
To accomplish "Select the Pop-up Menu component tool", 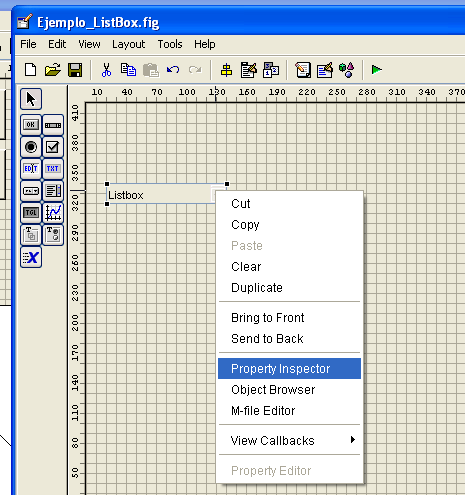I will coord(31,191).
